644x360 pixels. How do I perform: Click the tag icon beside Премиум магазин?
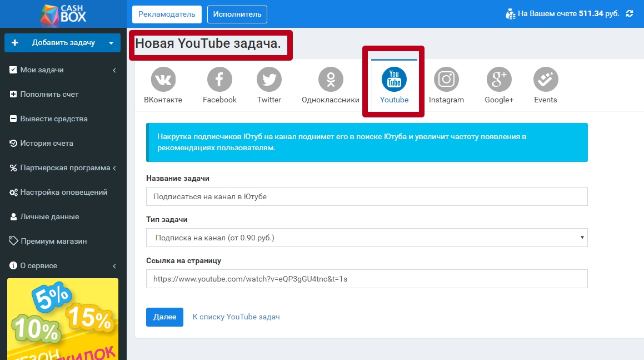(x=13, y=241)
